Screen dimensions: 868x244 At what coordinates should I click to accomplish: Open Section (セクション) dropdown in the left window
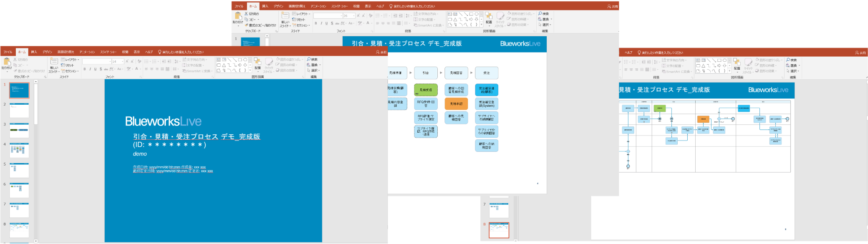point(70,71)
